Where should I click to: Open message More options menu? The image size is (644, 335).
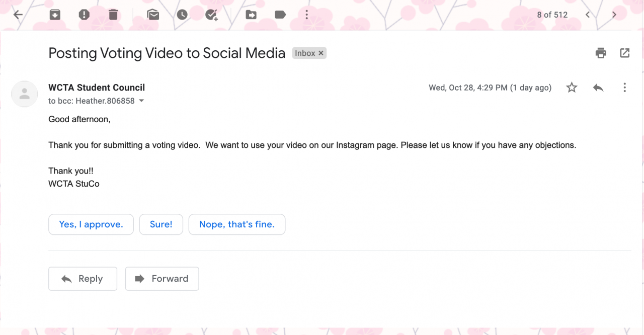point(624,88)
